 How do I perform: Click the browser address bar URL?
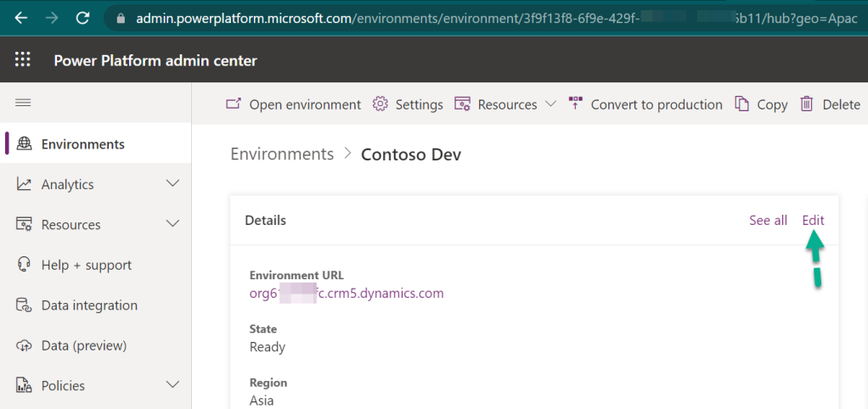497,18
